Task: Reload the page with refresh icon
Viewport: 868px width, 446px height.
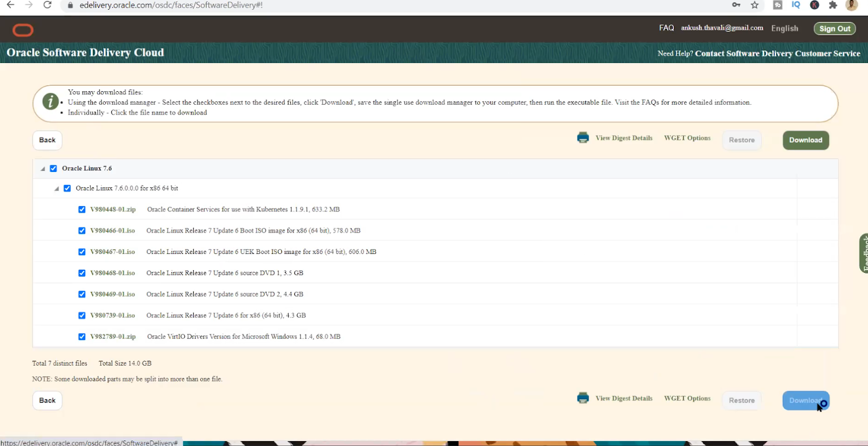Action: coord(48,5)
